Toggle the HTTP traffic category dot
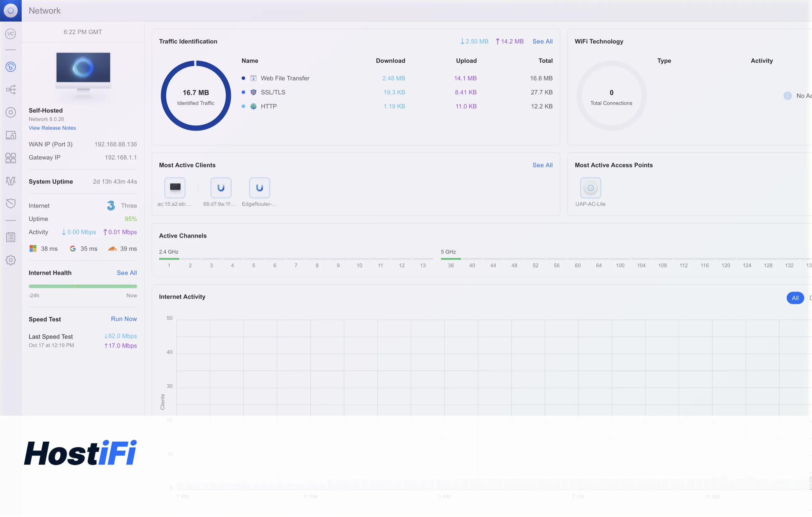The width and height of the screenshot is (812, 517). (x=243, y=106)
